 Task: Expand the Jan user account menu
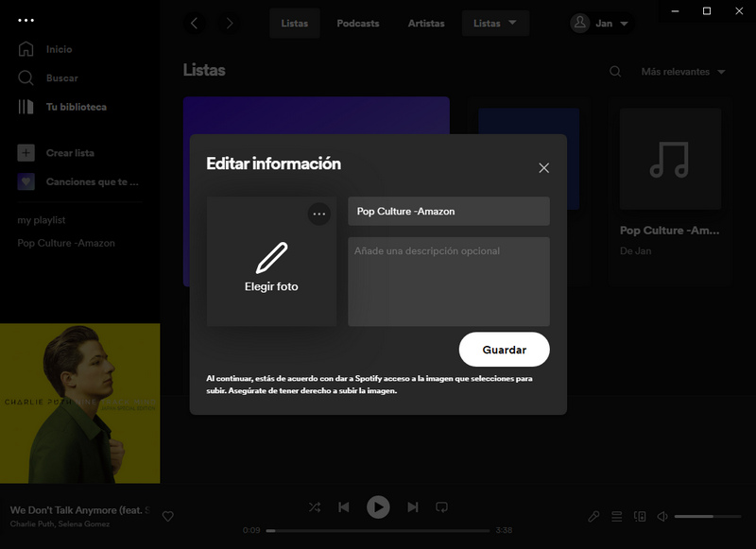click(x=602, y=24)
